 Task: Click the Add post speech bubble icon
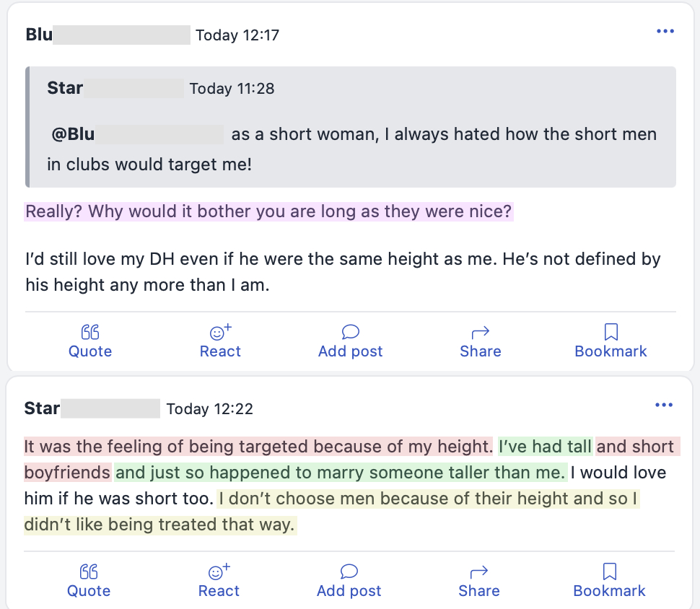tap(350, 332)
